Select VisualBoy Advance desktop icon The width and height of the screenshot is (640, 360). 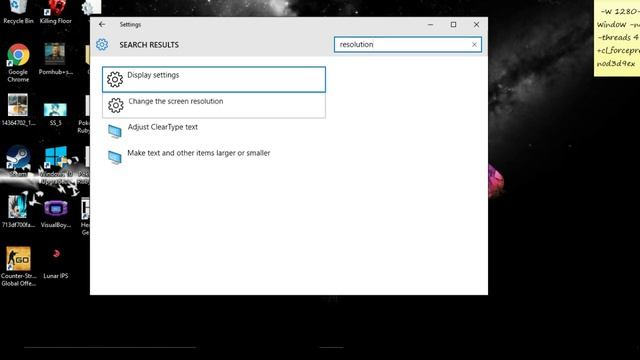click(x=56, y=214)
